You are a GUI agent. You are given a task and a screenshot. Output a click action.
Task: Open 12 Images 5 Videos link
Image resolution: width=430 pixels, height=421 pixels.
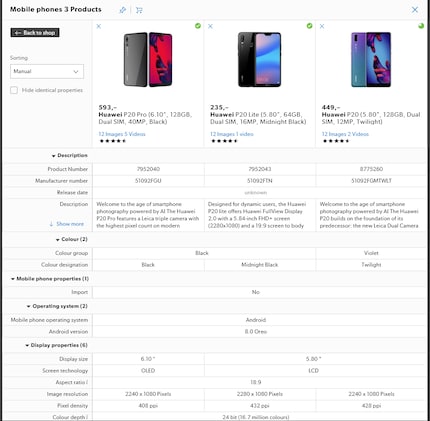pos(122,134)
